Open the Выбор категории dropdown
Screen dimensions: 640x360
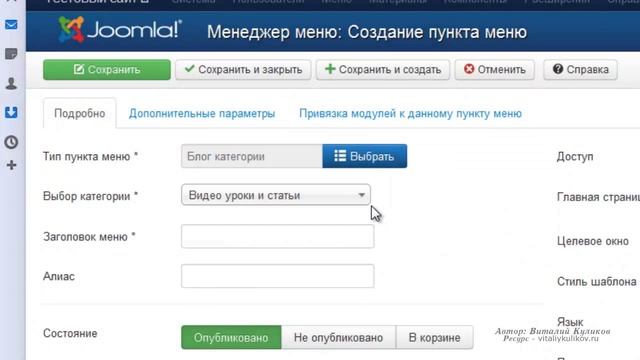pyautogui.click(x=276, y=195)
